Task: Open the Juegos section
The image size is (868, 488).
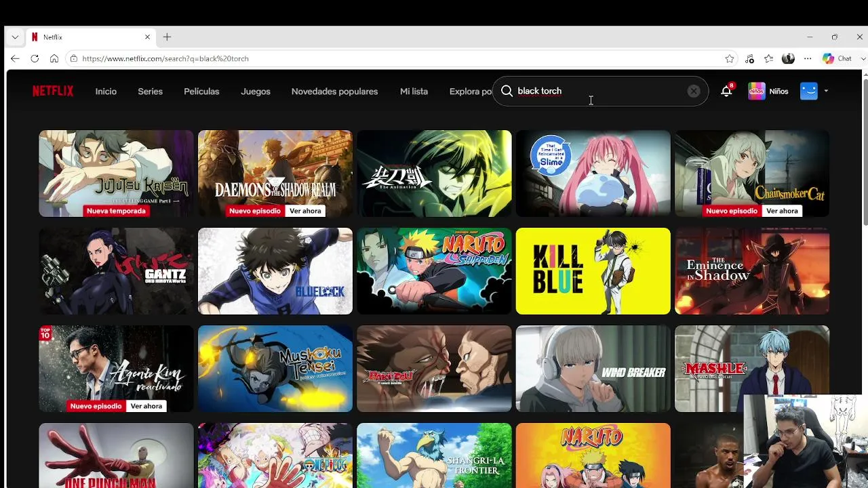Action: 256,91
